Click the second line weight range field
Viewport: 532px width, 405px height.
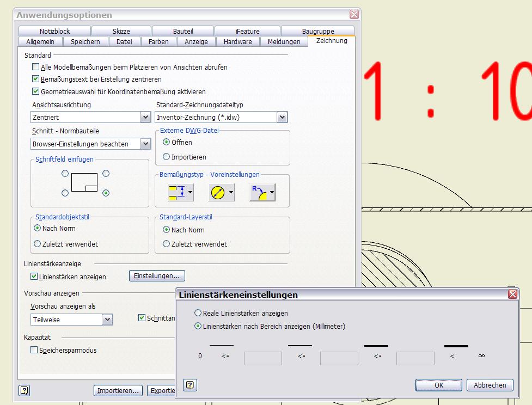[x=339, y=358]
